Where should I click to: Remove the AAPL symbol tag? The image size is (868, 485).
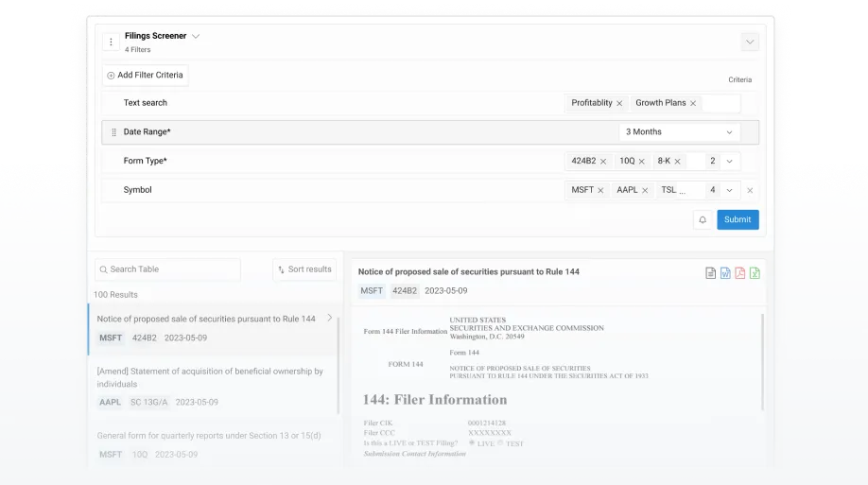[x=645, y=190]
